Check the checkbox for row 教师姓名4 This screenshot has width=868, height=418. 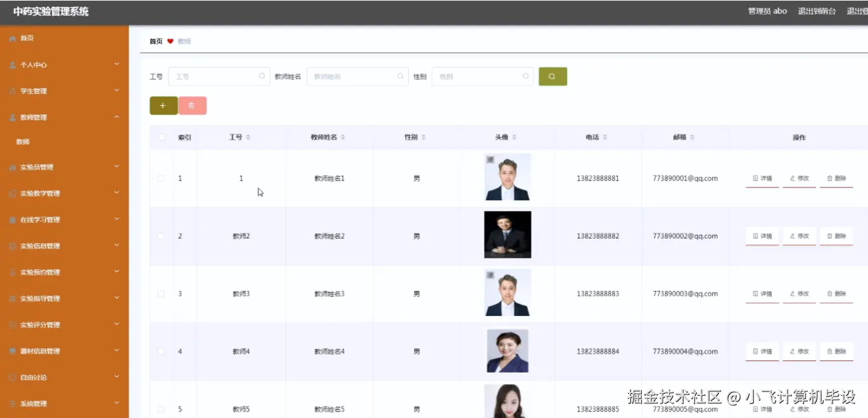tap(161, 351)
